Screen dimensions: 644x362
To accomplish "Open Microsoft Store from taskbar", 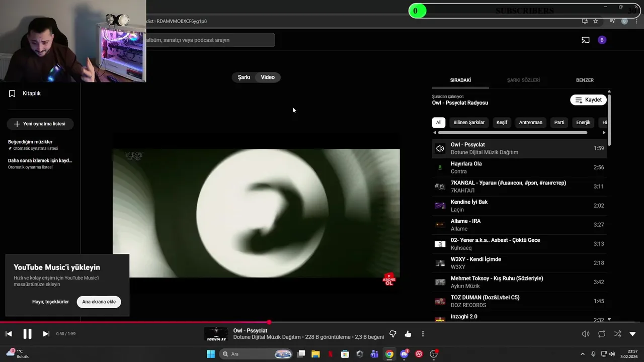I will click(345, 354).
